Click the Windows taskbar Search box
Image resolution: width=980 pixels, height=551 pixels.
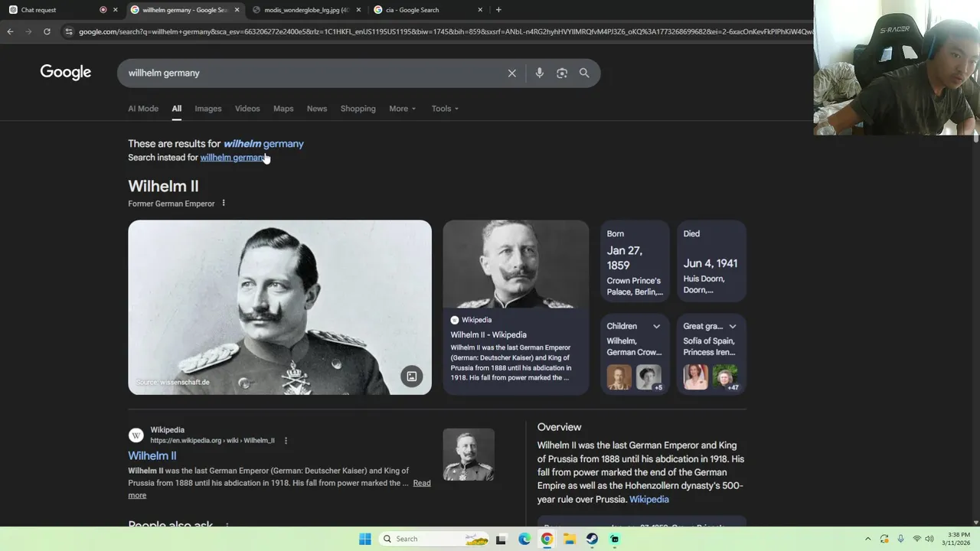point(435,539)
